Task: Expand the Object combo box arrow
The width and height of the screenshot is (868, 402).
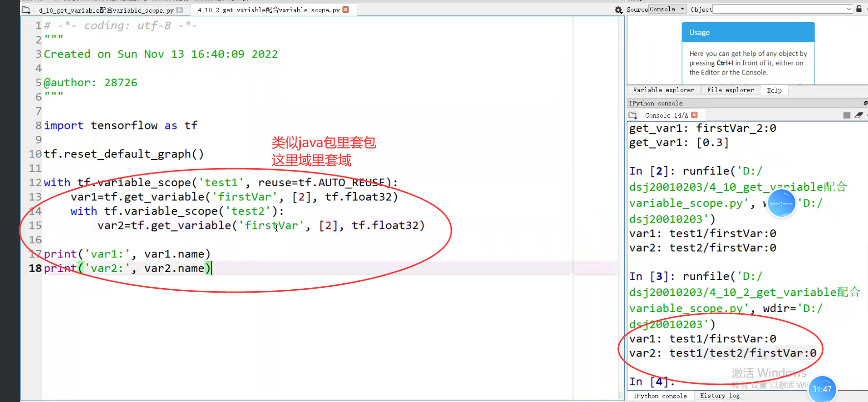Action: point(849,9)
